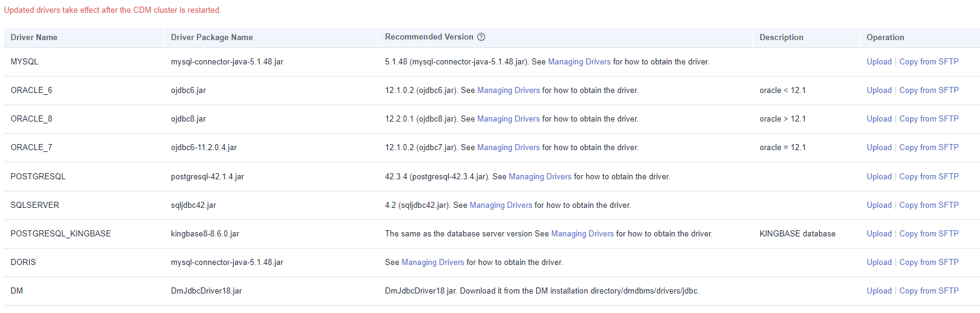
Task: Click package name postgresql-42.1.4.jar
Action: pos(208,177)
